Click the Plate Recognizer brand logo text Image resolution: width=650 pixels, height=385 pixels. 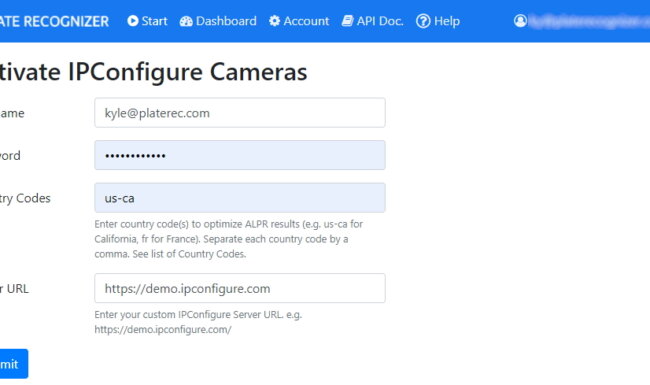(x=54, y=21)
